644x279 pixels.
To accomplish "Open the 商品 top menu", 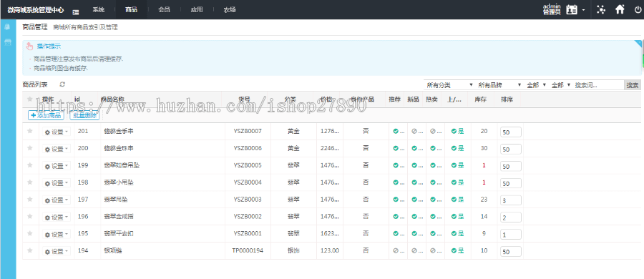I will click(131, 9).
